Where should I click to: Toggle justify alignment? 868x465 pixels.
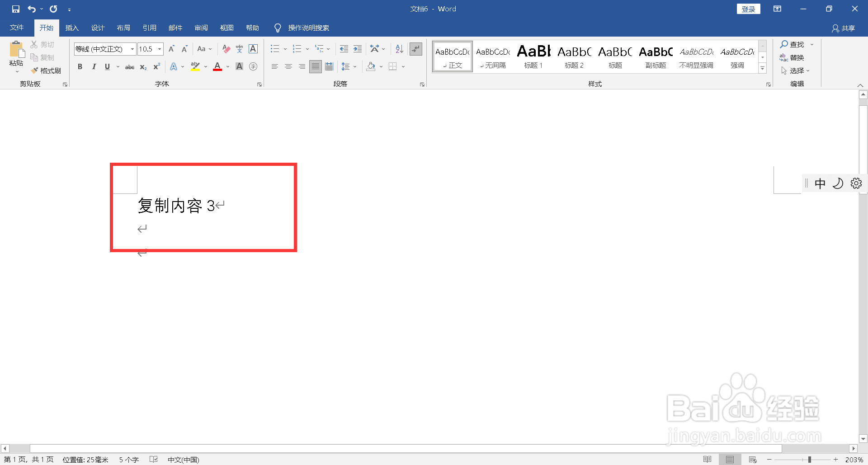click(x=316, y=66)
